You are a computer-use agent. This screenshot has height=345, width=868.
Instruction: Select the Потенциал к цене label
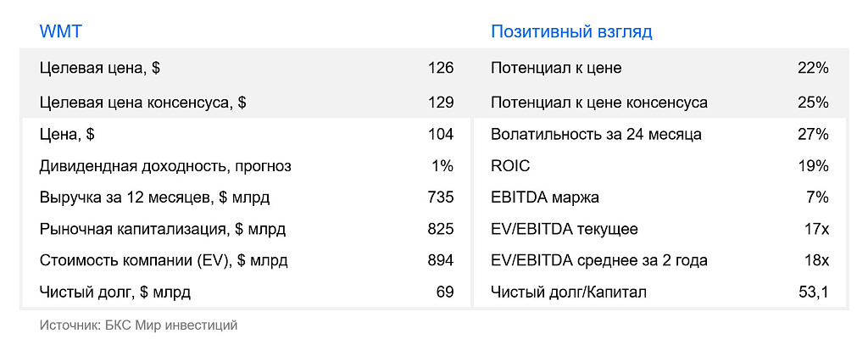pyautogui.click(x=556, y=68)
